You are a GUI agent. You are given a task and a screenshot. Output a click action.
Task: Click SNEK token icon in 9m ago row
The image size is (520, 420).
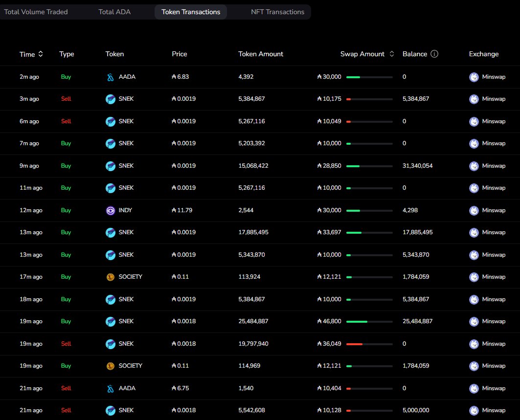pos(111,166)
